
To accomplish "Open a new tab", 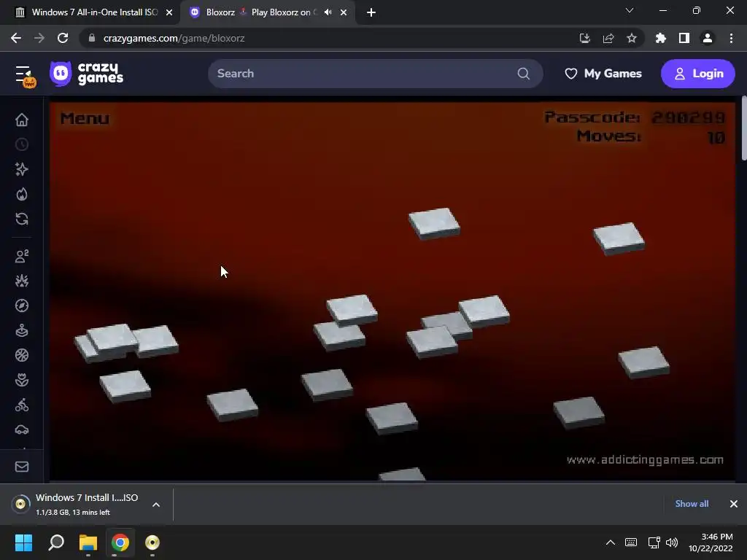I will click(371, 12).
